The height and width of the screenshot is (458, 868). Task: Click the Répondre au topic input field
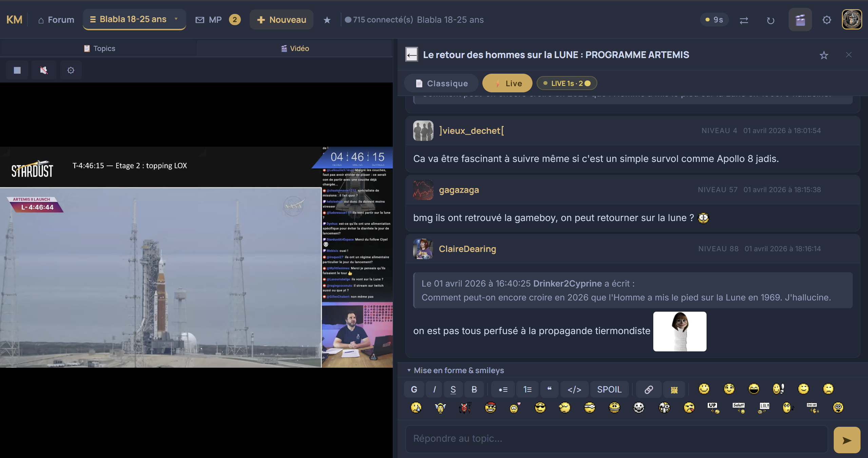click(616, 439)
